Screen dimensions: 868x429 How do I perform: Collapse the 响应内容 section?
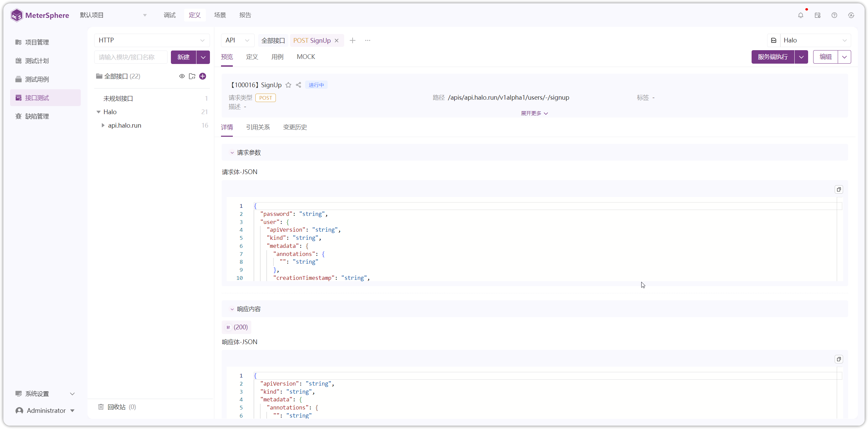[x=232, y=309]
